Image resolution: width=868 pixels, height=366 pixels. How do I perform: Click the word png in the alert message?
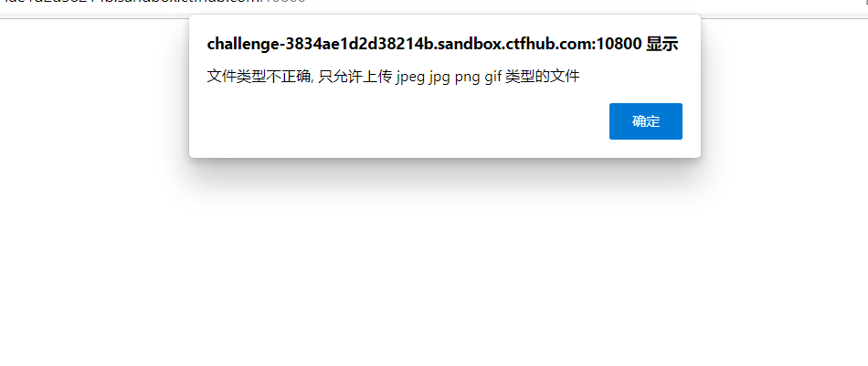pyautogui.click(x=467, y=77)
